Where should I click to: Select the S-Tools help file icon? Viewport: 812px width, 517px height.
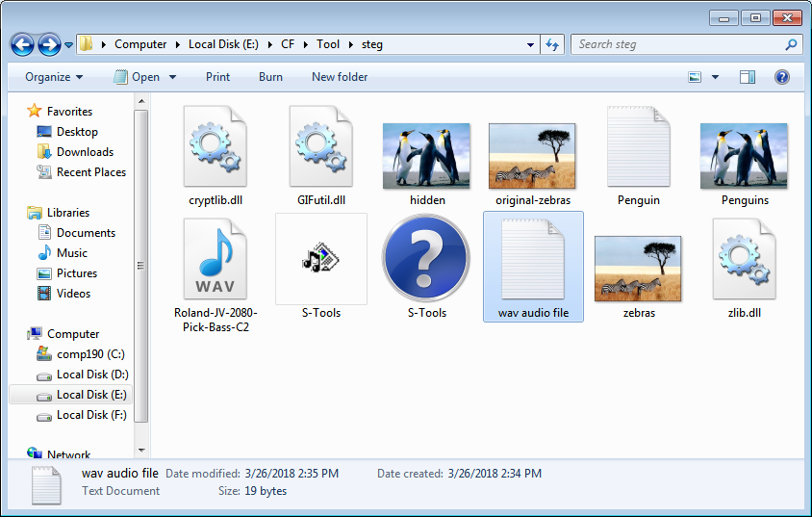426,259
